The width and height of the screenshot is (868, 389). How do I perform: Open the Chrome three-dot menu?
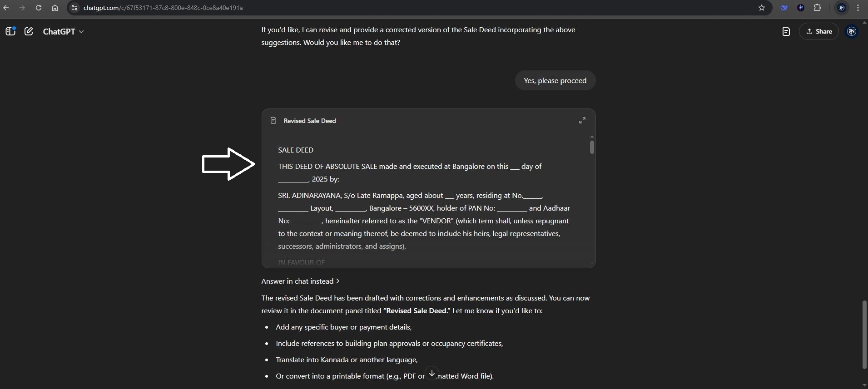(858, 8)
